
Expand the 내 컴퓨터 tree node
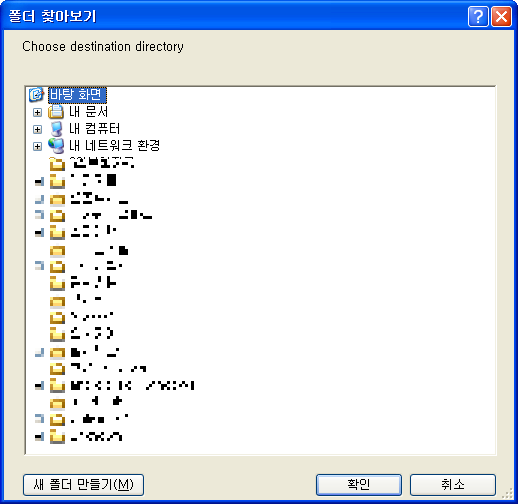click(38, 129)
